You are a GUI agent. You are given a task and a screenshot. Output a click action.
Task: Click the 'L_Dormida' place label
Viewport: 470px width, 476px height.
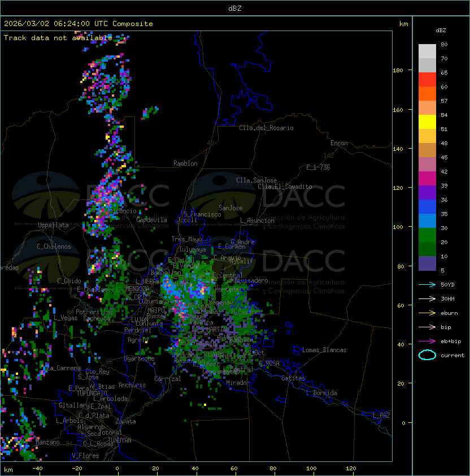pyautogui.click(x=321, y=393)
